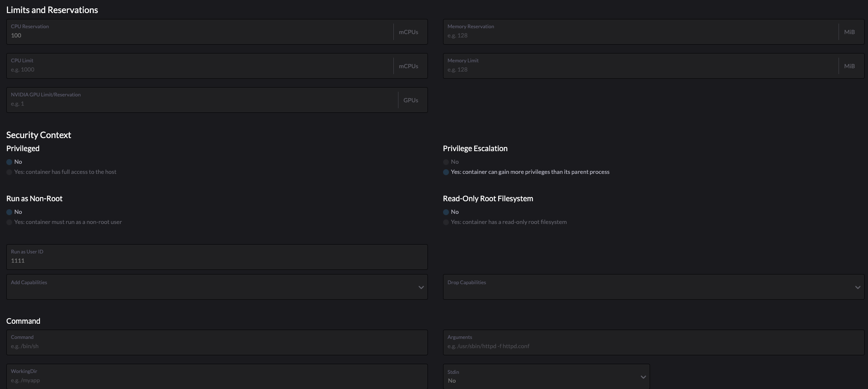Enable "Yes: container has a read-only root filesystem"
Viewport: 868px width, 389px height.
[x=446, y=222]
